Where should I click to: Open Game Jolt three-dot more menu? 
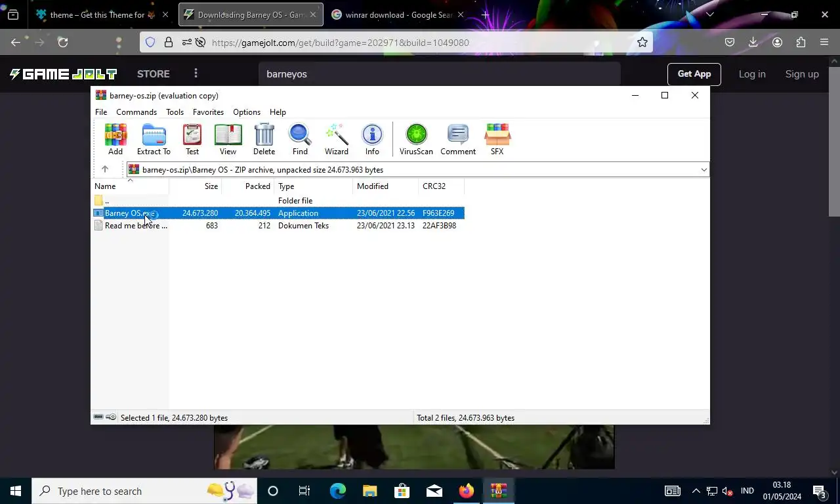[196, 73]
